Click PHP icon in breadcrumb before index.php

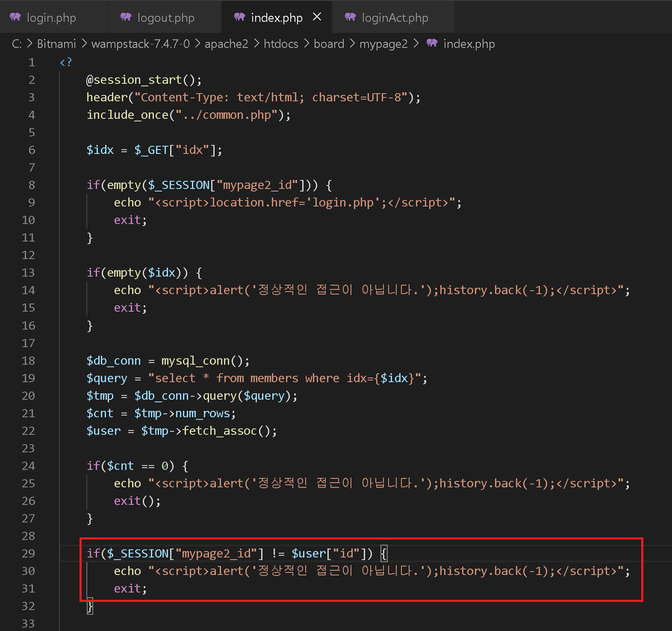point(432,43)
